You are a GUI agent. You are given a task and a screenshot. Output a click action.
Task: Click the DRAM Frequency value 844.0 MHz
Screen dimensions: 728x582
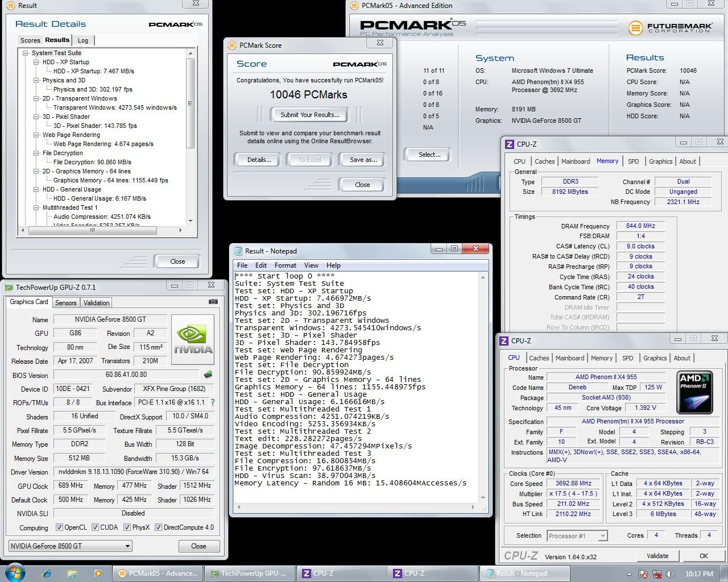[x=640, y=226]
